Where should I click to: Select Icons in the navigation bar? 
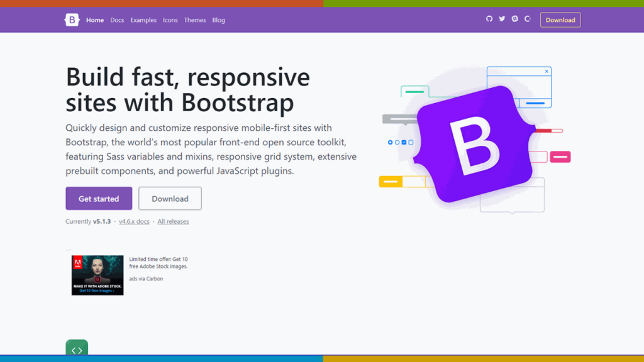point(170,20)
